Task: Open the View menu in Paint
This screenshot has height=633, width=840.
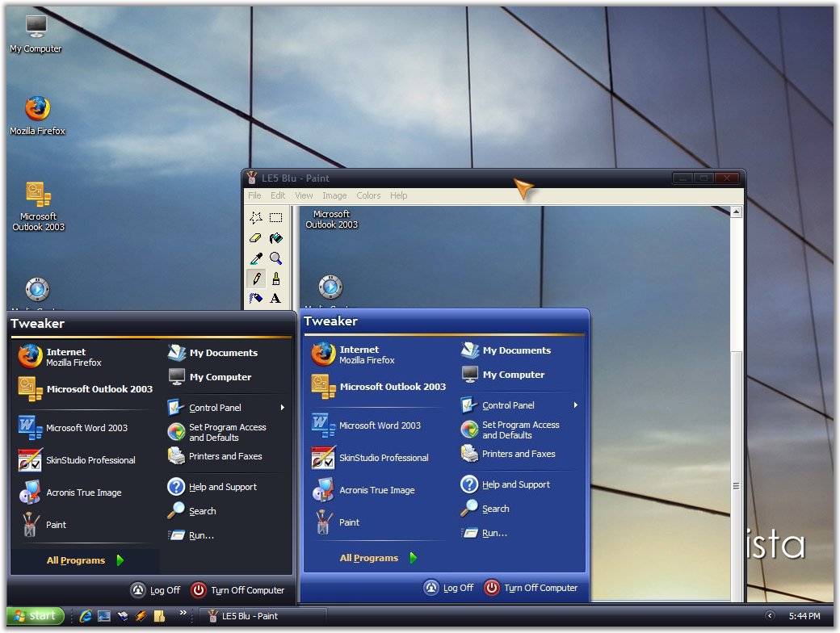Action: [304, 195]
